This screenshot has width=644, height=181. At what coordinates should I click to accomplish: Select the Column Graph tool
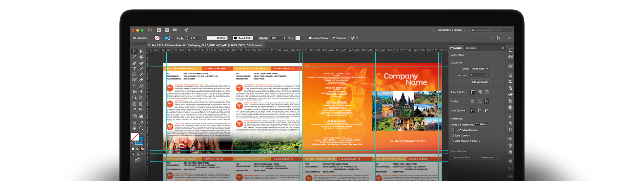(x=141, y=116)
